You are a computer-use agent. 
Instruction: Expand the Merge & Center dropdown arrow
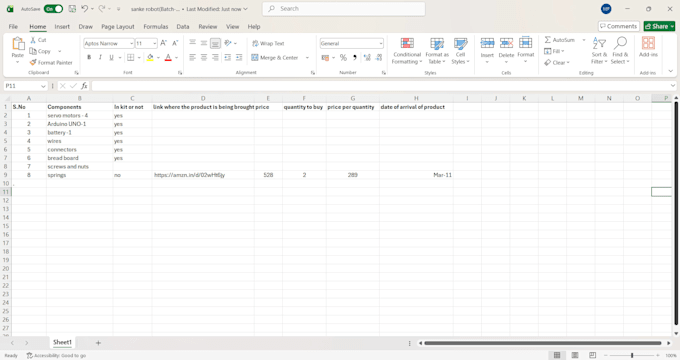click(x=307, y=57)
